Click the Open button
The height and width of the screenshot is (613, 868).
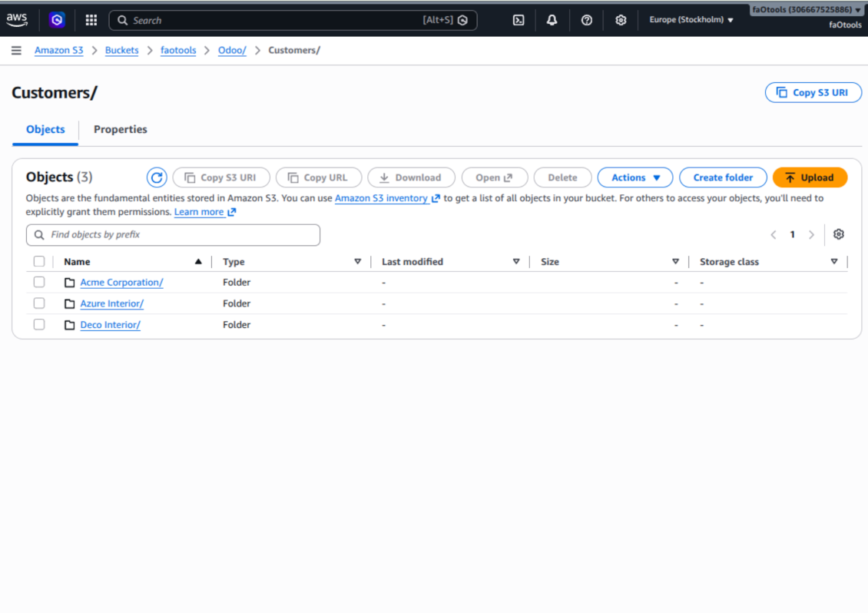tap(495, 177)
